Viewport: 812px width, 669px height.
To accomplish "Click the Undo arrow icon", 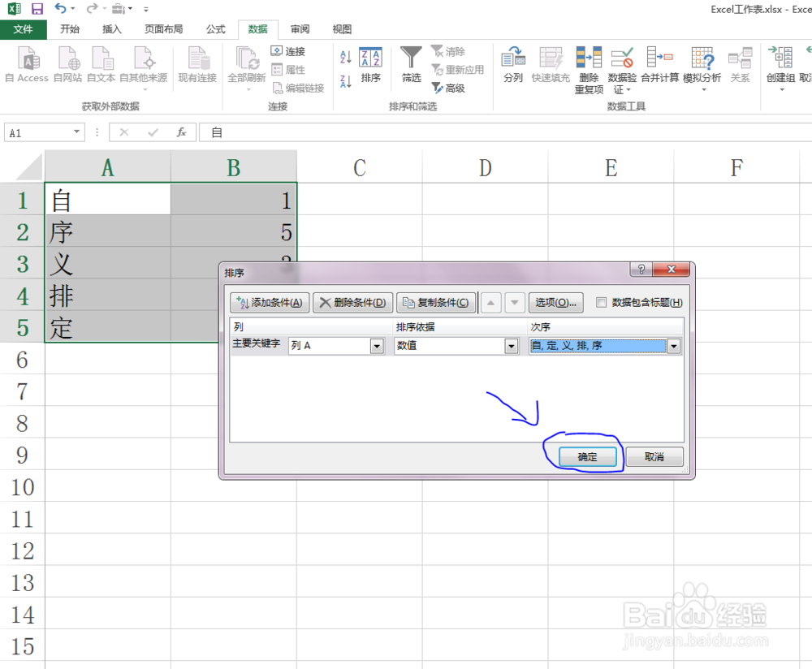I will (61, 8).
